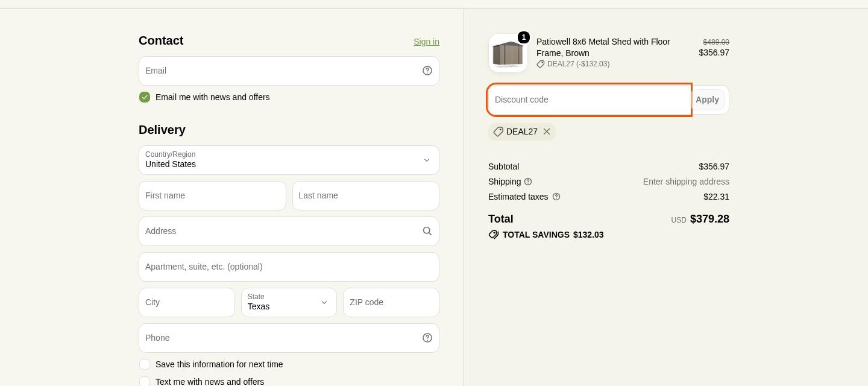Click the Total Savings tag icon
The image size is (868, 386).
(x=494, y=235)
